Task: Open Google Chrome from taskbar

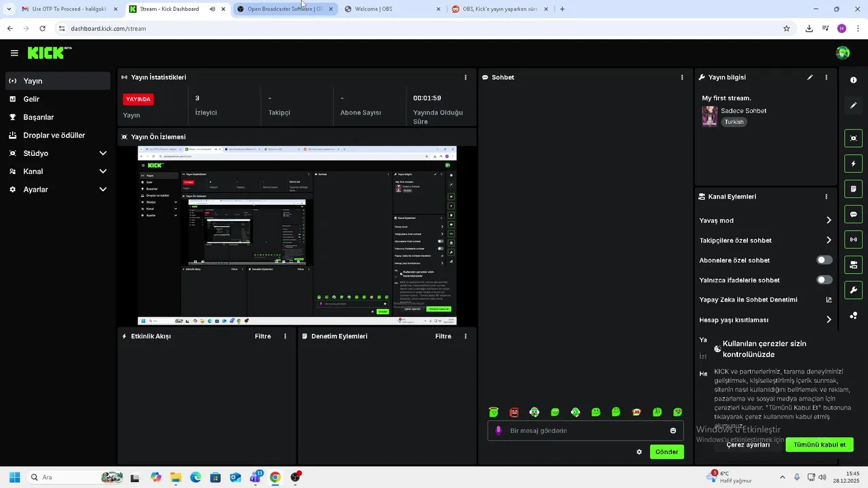Action: (x=275, y=477)
